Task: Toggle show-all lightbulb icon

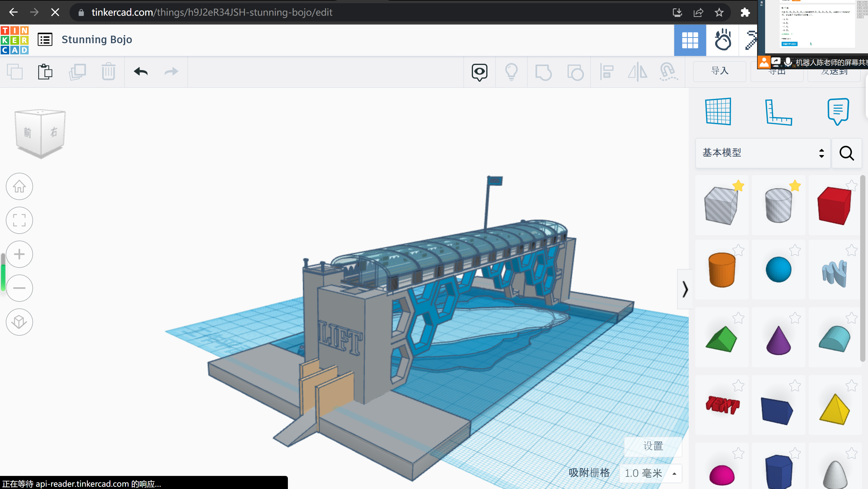Action: tap(511, 72)
